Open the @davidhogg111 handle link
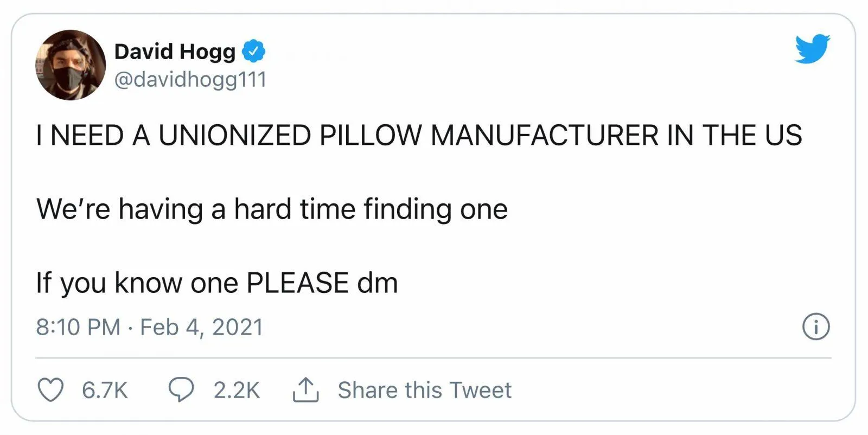Screen dimensions: 868x435 190,80
